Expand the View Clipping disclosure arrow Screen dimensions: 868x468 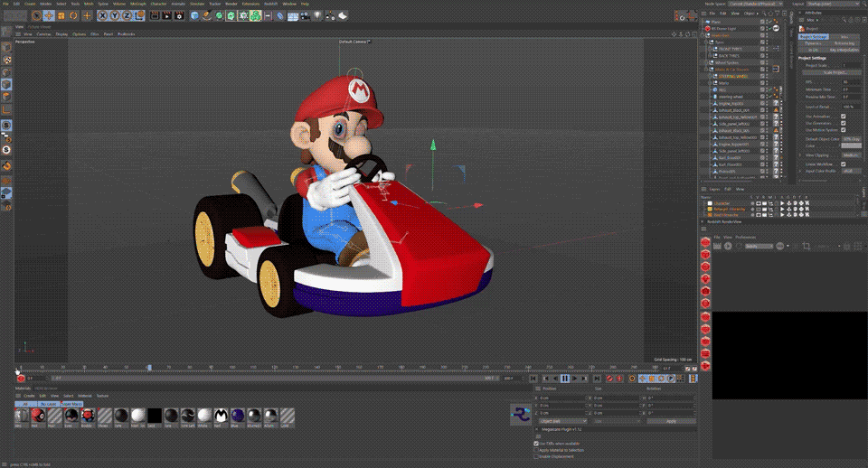800,154
